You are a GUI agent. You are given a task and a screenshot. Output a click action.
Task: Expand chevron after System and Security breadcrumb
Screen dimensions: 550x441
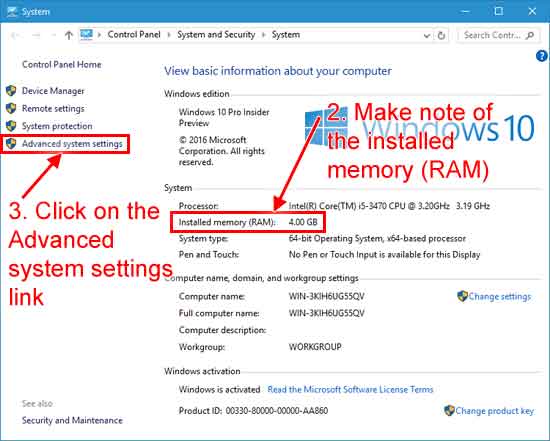point(263,35)
